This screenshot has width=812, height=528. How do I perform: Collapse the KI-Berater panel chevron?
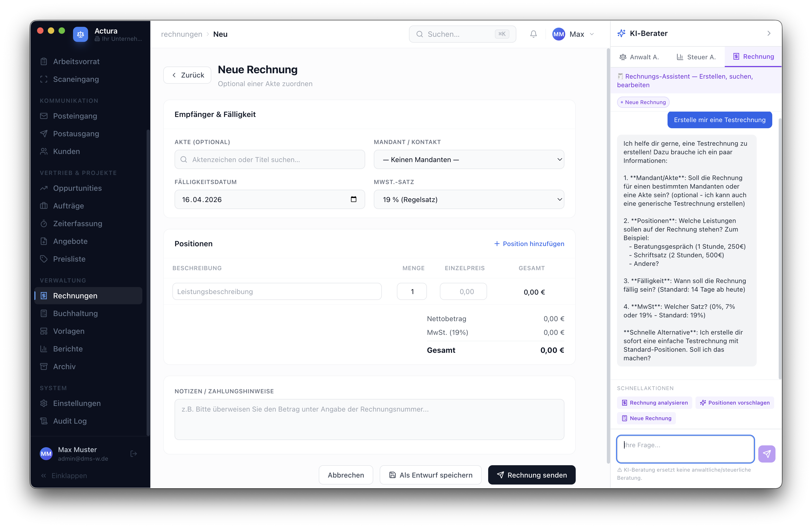[769, 34]
